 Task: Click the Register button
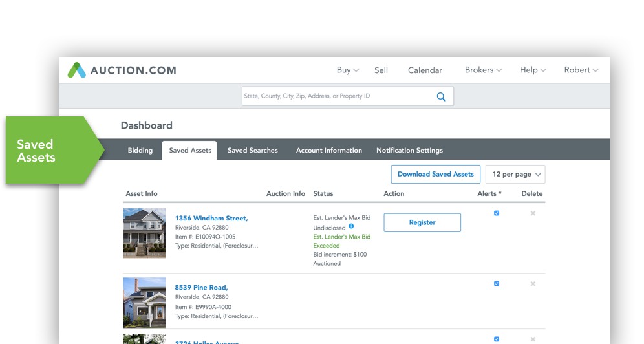tap(422, 222)
